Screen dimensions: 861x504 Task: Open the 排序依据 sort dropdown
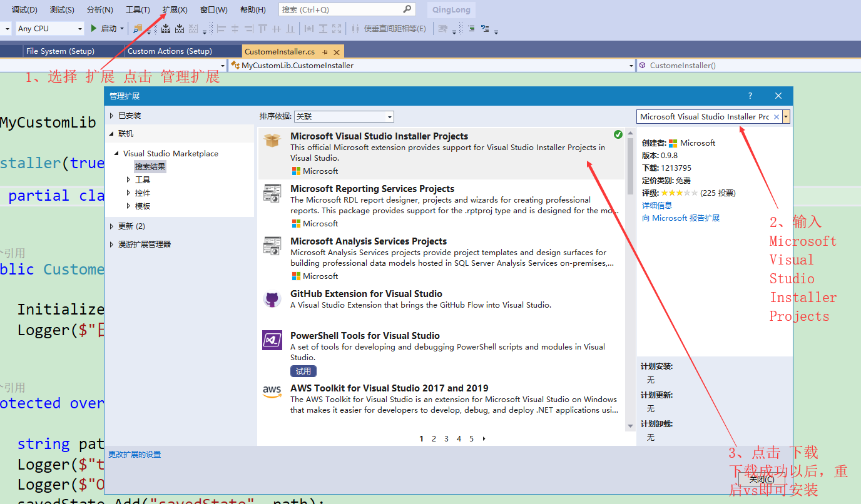pyautogui.click(x=390, y=116)
